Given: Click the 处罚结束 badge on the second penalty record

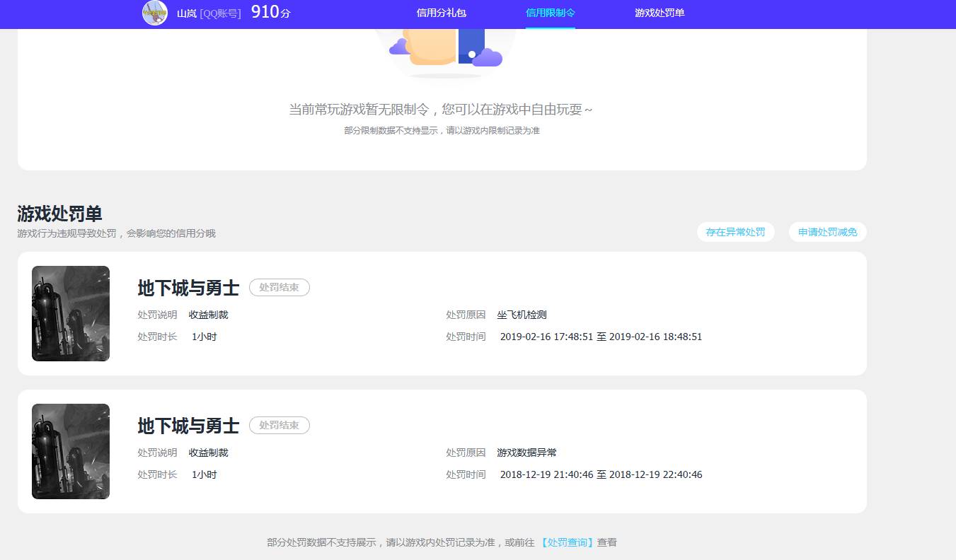Looking at the screenshot, I should click(x=280, y=426).
